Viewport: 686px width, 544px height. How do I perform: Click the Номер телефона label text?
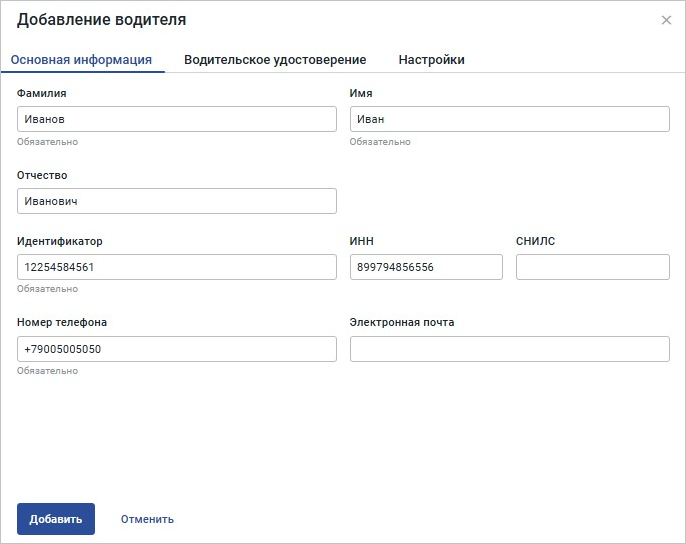62,322
